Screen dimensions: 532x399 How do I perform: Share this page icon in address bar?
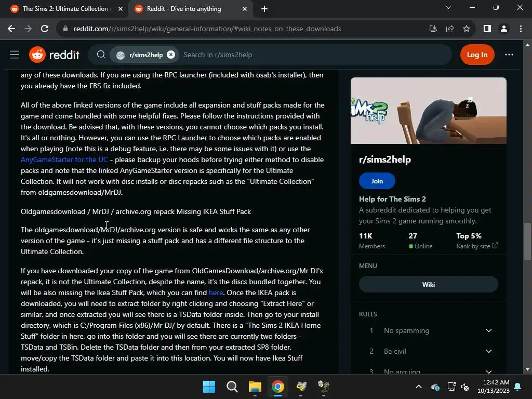coord(450,29)
